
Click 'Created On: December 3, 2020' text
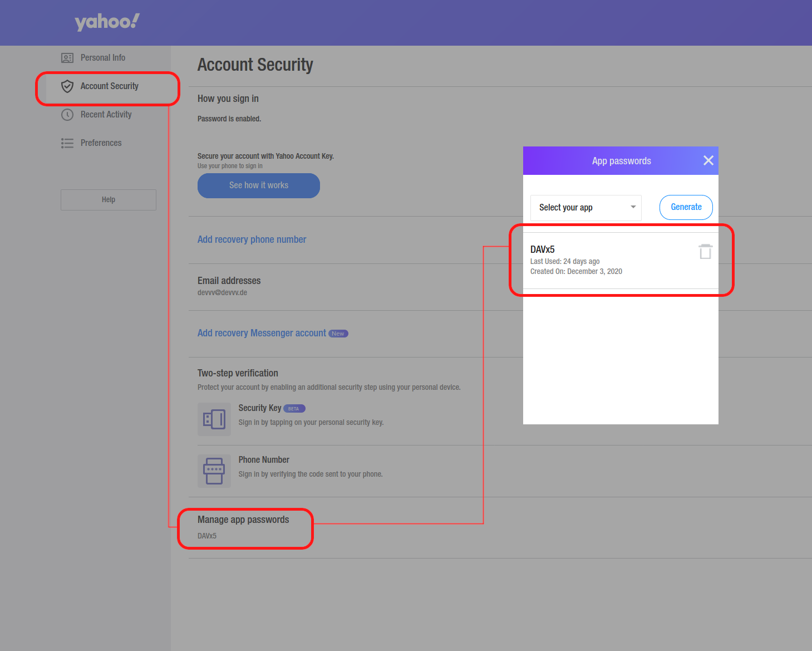click(x=576, y=272)
